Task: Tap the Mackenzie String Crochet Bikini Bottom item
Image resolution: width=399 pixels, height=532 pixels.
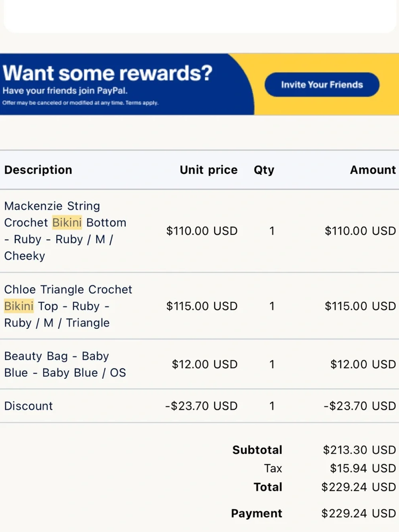Action: pyautogui.click(x=65, y=231)
